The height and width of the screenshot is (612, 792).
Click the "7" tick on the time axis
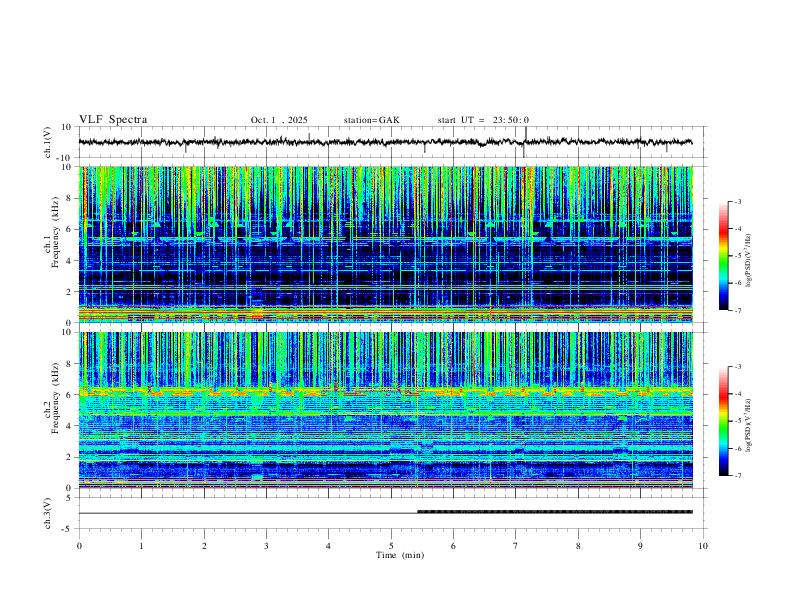click(x=516, y=546)
